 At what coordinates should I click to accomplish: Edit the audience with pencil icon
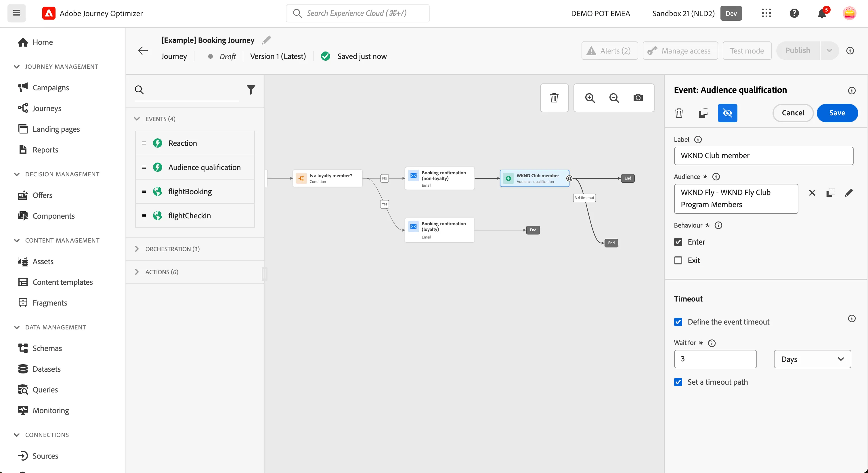tap(849, 193)
